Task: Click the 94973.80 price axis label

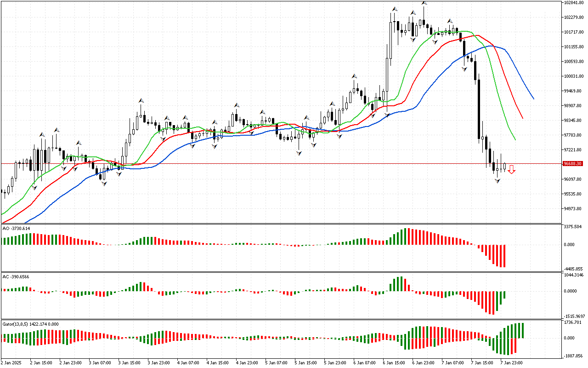Action: click(x=572, y=209)
